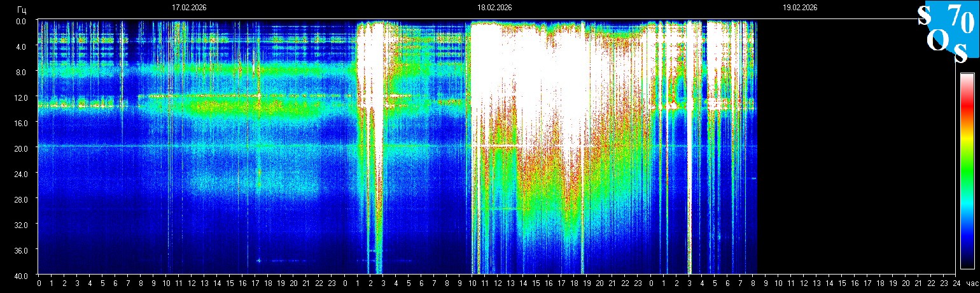Click the 16.0 frequency axis label
Screen dimensions: 980x293
[20, 122]
